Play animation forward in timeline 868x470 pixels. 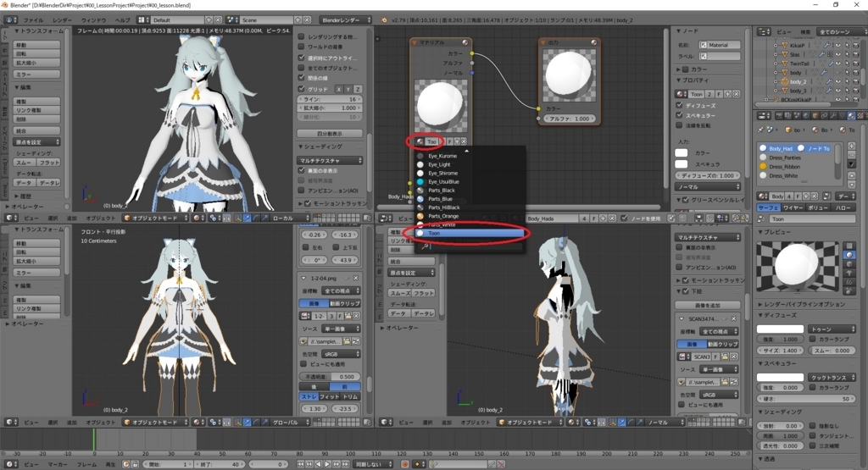(x=327, y=464)
